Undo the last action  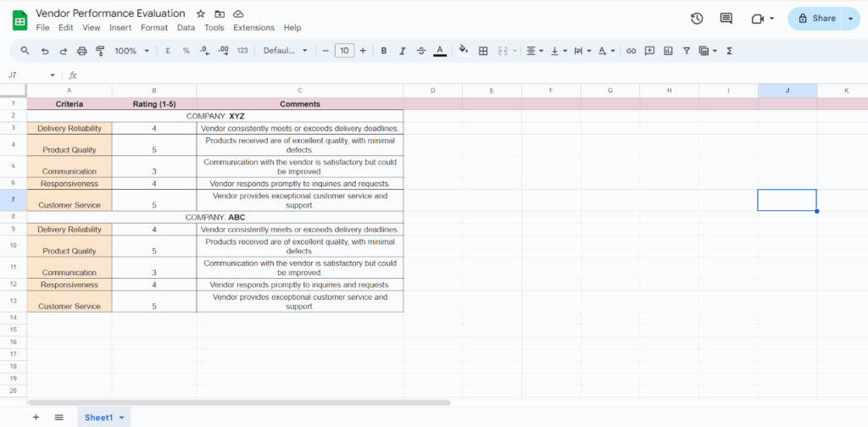click(45, 51)
